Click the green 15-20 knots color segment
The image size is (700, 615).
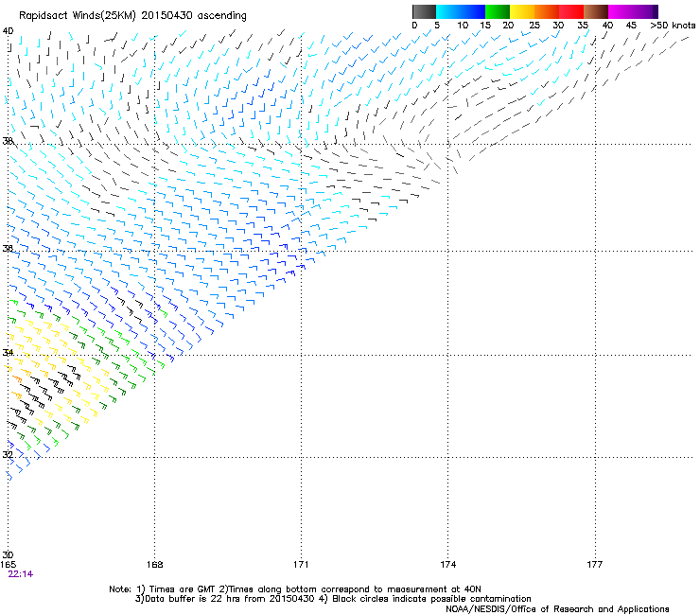pos(498,11)
